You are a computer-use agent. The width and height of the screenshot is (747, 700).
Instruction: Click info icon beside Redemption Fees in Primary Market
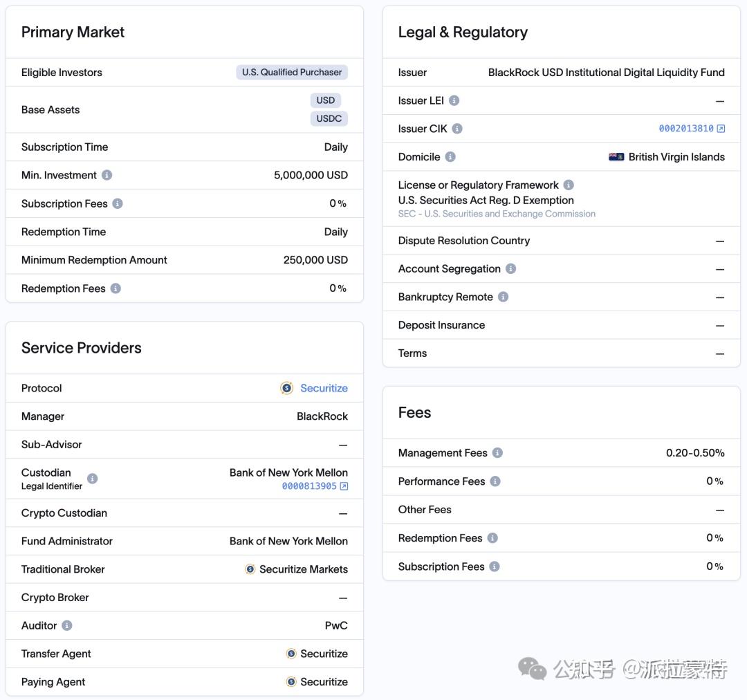(x=116, y=288)
